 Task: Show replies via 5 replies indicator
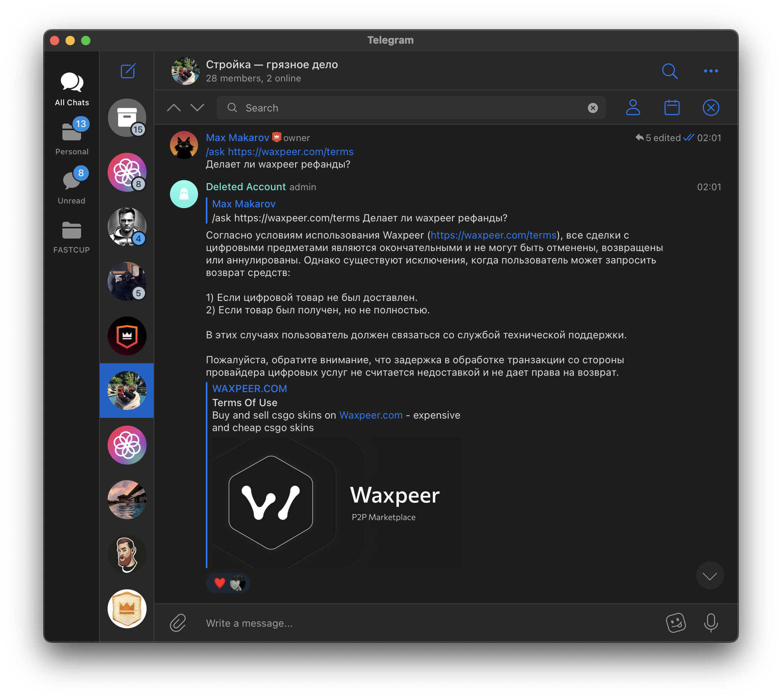tap(643, 138)
